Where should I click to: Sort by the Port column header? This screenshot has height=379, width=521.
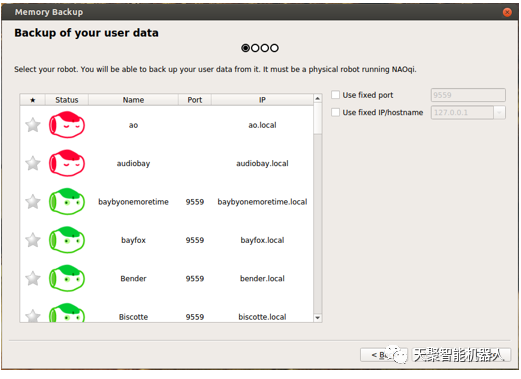click(195, 100)
